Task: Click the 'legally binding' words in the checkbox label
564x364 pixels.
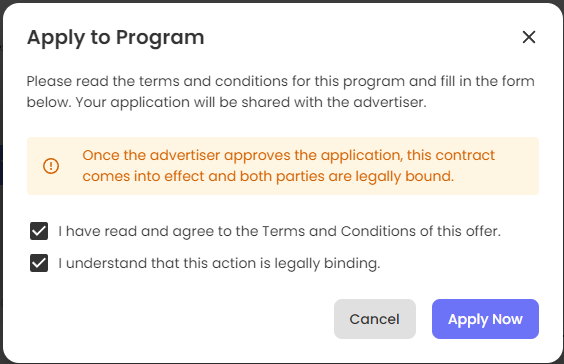Action: (x=327, y=263)
